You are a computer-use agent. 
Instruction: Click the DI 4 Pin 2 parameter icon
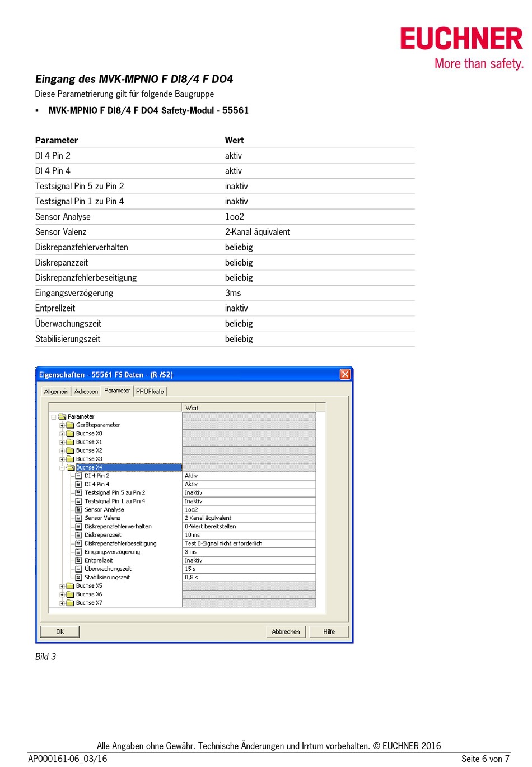[x=79, y=476]
